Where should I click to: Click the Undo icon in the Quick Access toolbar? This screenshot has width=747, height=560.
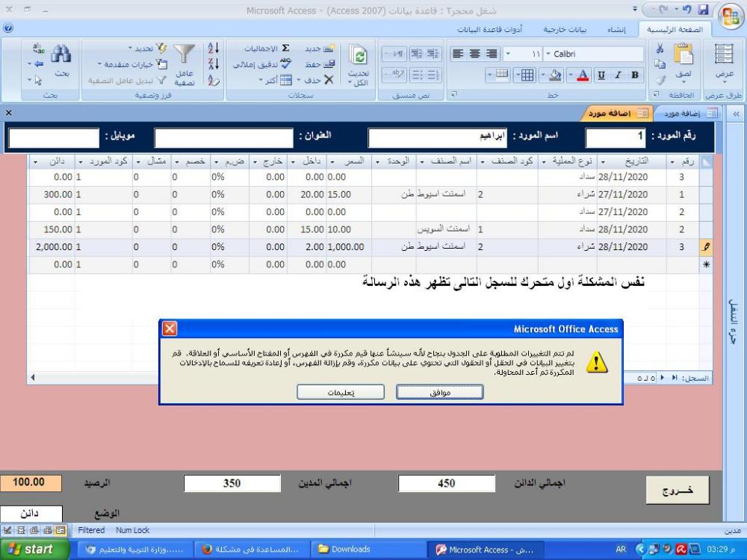click(x=686, y=10)
